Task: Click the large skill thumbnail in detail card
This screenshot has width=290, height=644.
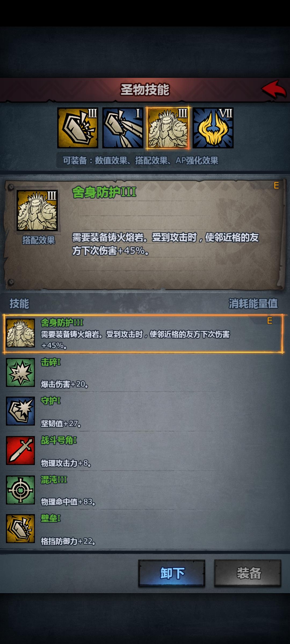Action: click(37, 210)
